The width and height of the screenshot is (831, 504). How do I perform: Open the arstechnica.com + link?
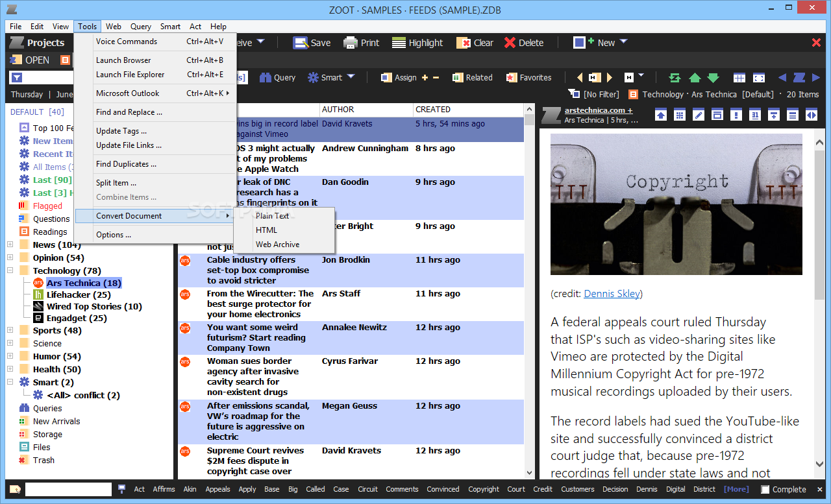pos(599,110)
